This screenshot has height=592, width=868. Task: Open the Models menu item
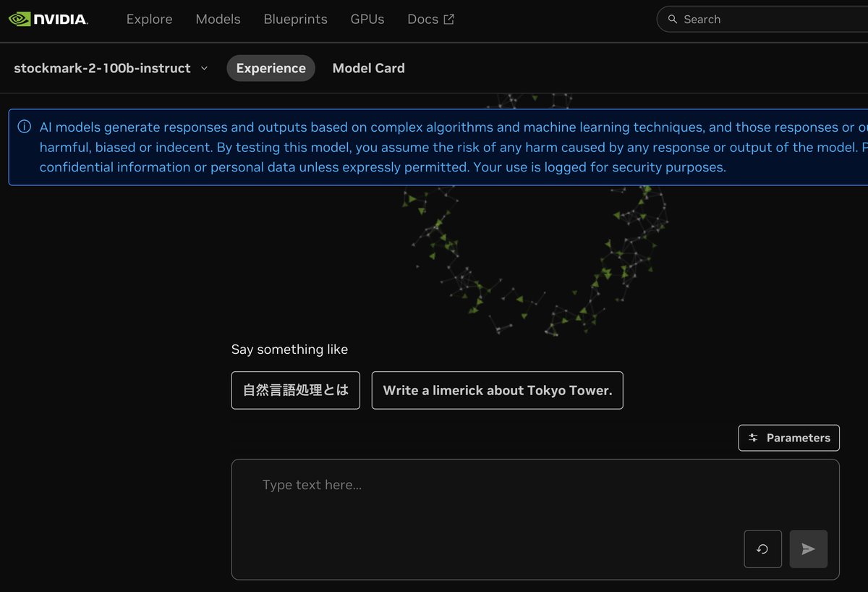pyautogui.click(x=218, y=20)
